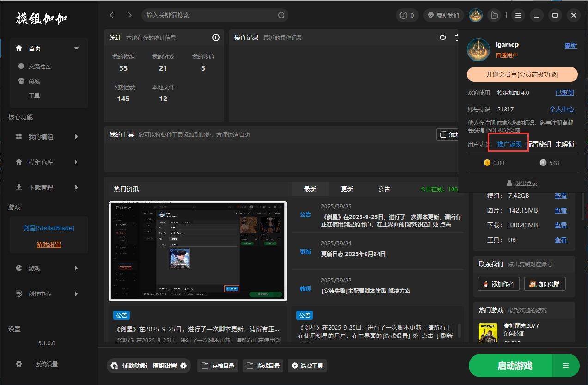Expand the 模组仓库 sidebar section
Image resolution: width=588 pixels, height=385 pixels.
tap(76, 162)
